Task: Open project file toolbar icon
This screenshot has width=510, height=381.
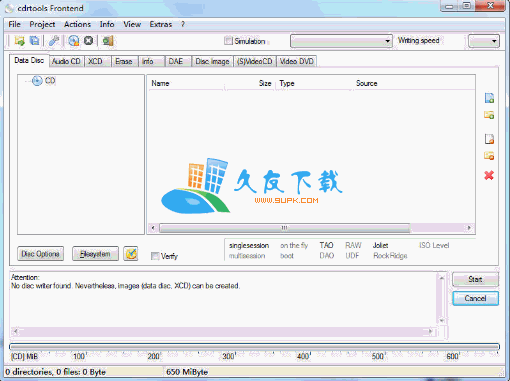Action: (20, 41)
